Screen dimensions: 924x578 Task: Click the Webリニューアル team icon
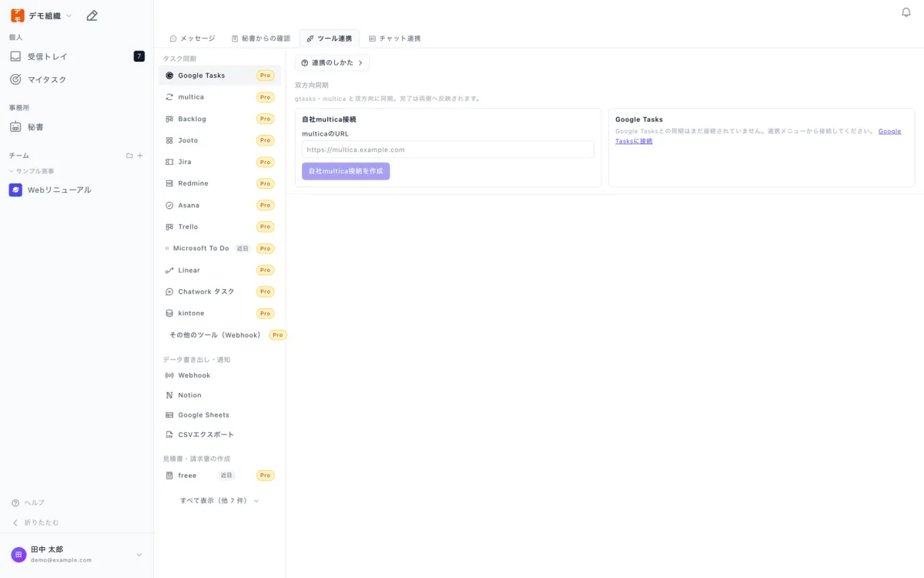(x=15, y=190)
